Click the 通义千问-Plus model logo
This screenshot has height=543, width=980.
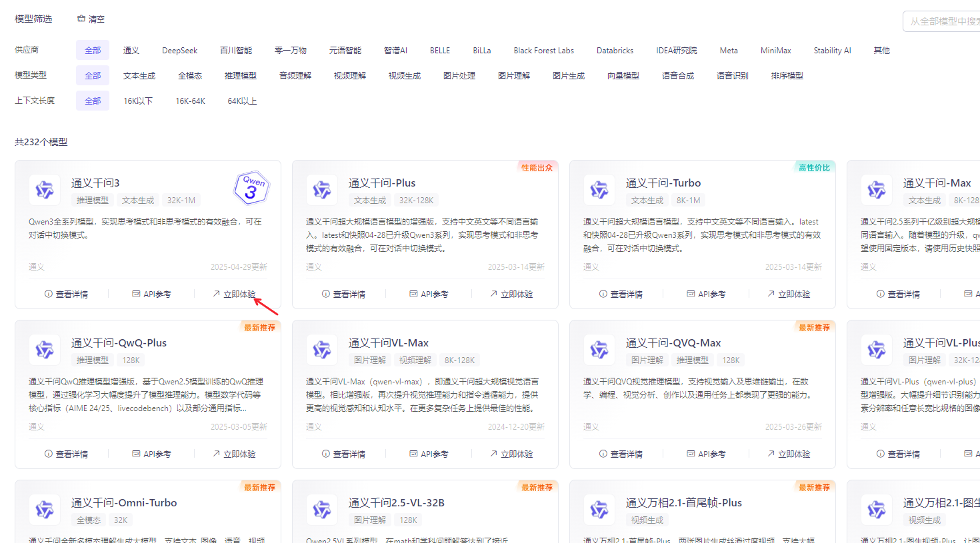pyautogui.click(x=322, y=190)
